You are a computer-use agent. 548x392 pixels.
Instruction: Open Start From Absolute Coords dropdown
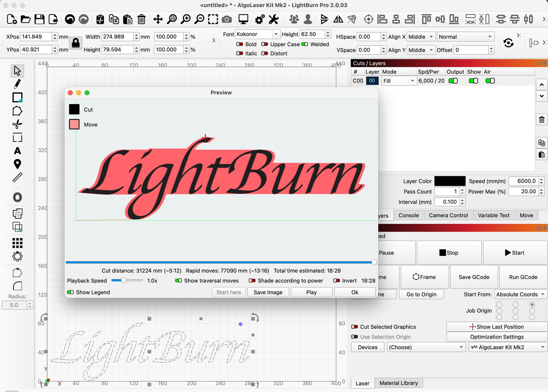(x=520, y=294)
